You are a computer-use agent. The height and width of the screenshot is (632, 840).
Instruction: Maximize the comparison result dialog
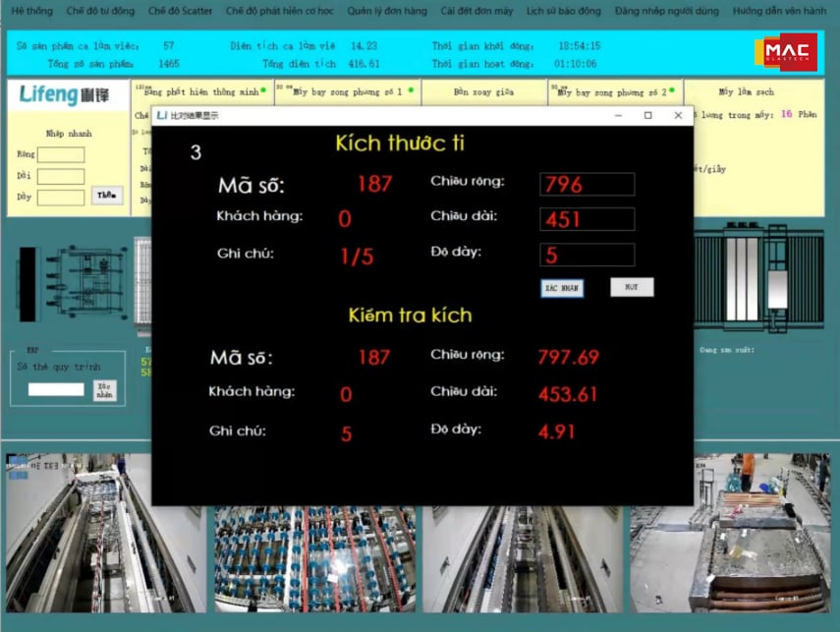(648, 115)
